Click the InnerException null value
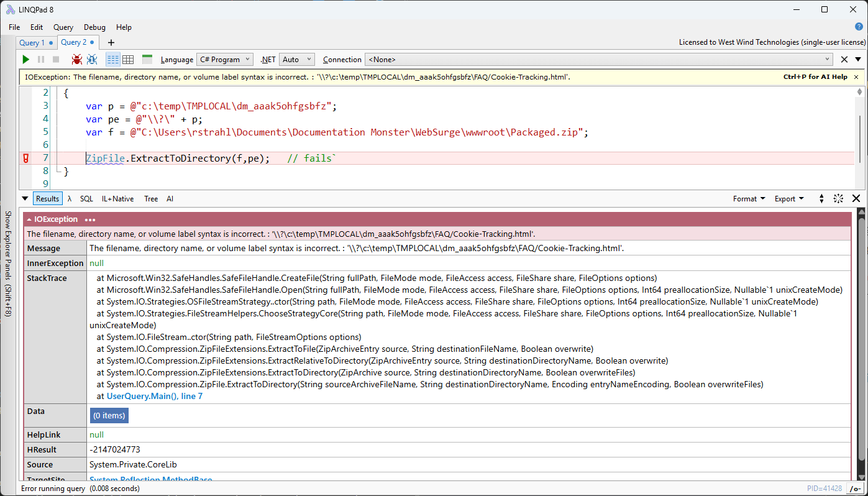The width and height of the screenshot is (868, 496). (97, 263)
